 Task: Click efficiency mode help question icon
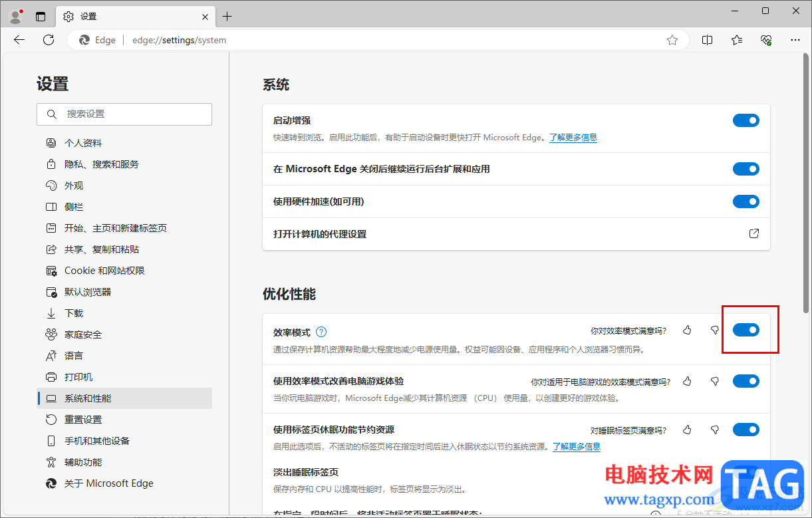click(321, 332)
